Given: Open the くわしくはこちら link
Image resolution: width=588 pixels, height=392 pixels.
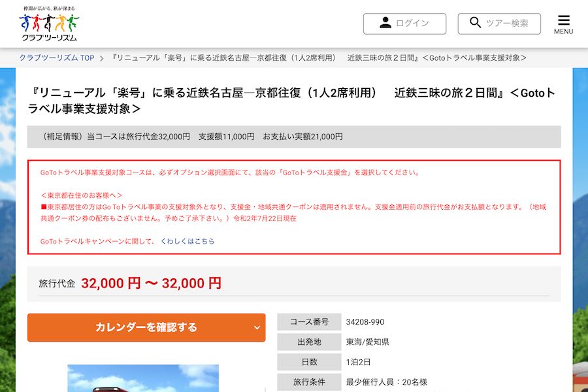Looking at the screenshot, I should pyautogui.click(x=188, y=241).
